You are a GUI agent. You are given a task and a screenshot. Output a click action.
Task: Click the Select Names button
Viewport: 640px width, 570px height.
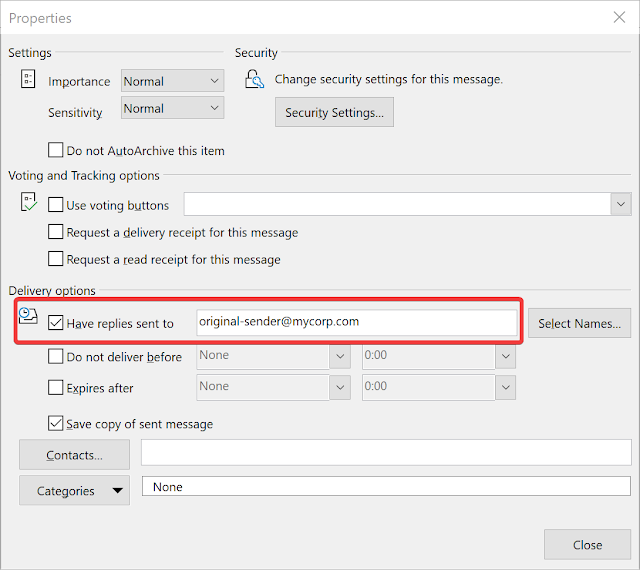click(x=579, y=323)
